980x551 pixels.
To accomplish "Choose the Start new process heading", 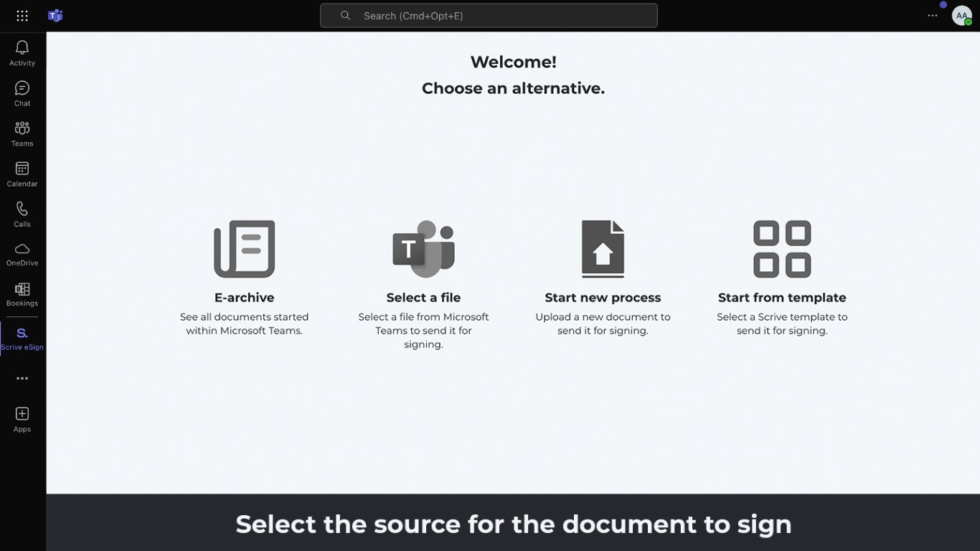I will coord(603,297).
